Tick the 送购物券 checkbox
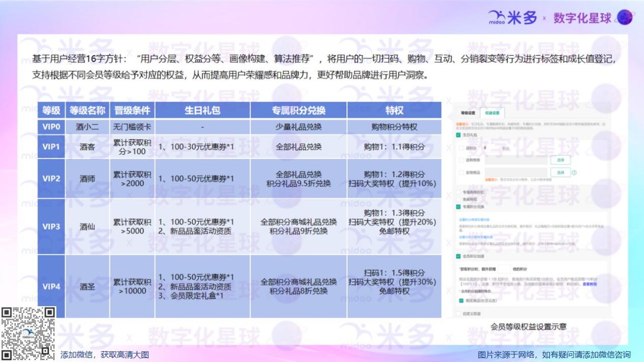This screenshot has width=644, height=362. (x=462, y=160)
